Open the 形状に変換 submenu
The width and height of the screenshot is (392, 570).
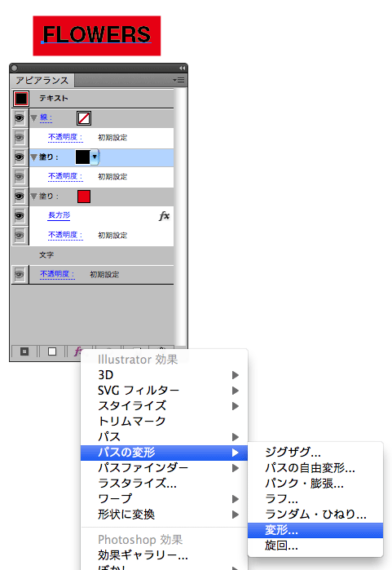tap(164, 515)
